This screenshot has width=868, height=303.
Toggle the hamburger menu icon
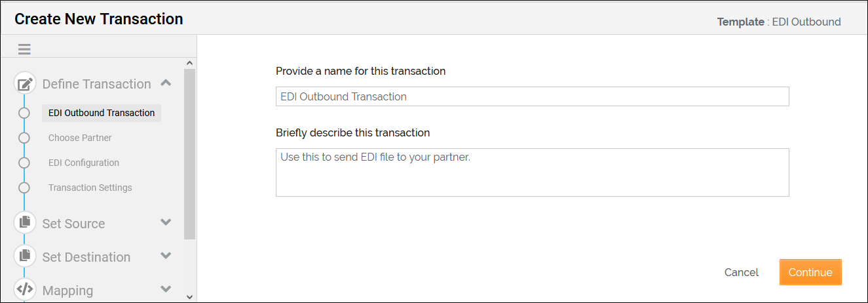pos(24,49)
